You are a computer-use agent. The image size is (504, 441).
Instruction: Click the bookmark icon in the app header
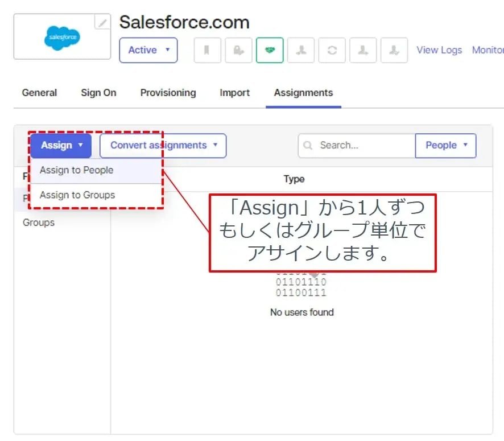(x=207, y=51)
